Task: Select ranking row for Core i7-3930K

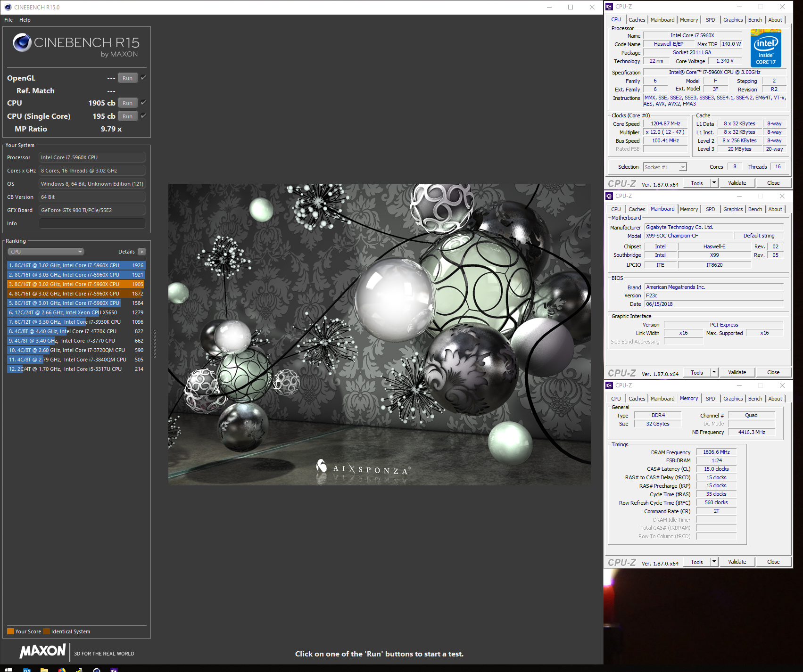Action: (76, 322)
